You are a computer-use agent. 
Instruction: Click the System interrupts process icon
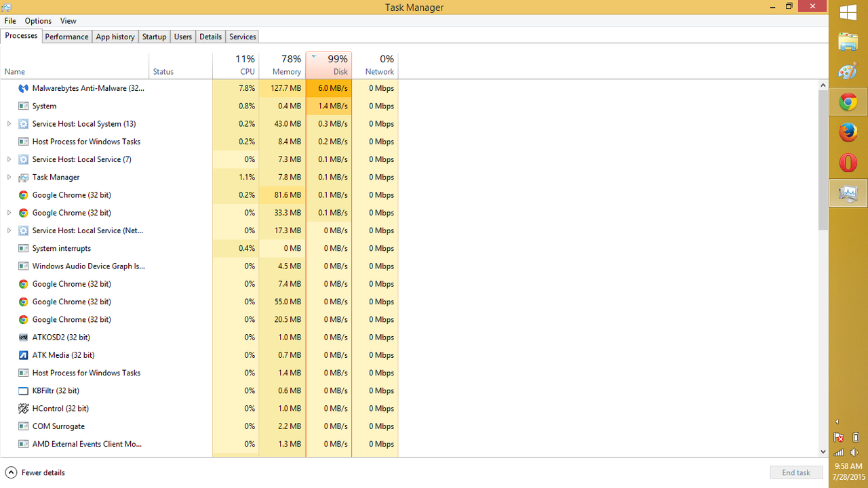24,248
